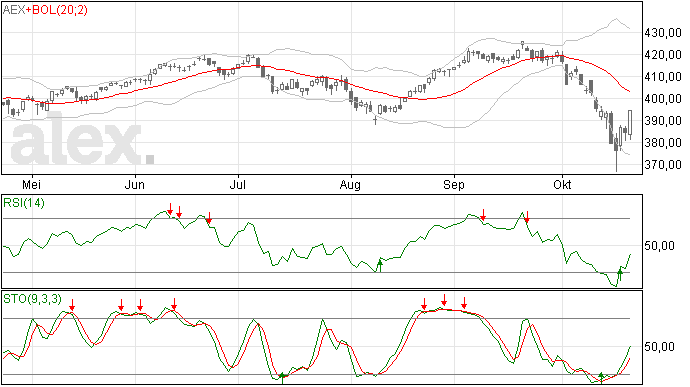
Task: Click the leftmost red sell arrow in STO panel
Action: point(72,305)
